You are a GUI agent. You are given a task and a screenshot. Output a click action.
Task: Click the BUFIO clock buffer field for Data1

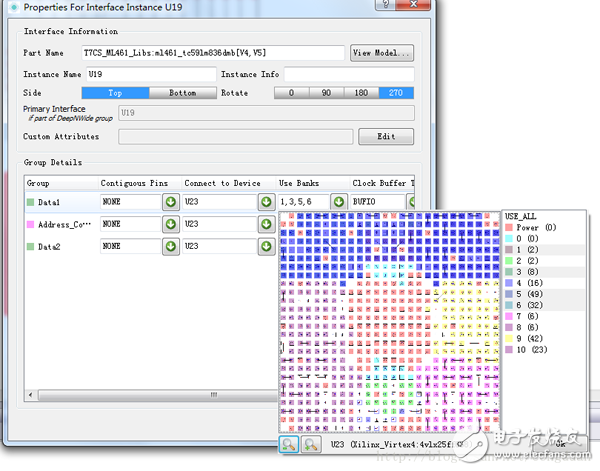pos(377,202)
